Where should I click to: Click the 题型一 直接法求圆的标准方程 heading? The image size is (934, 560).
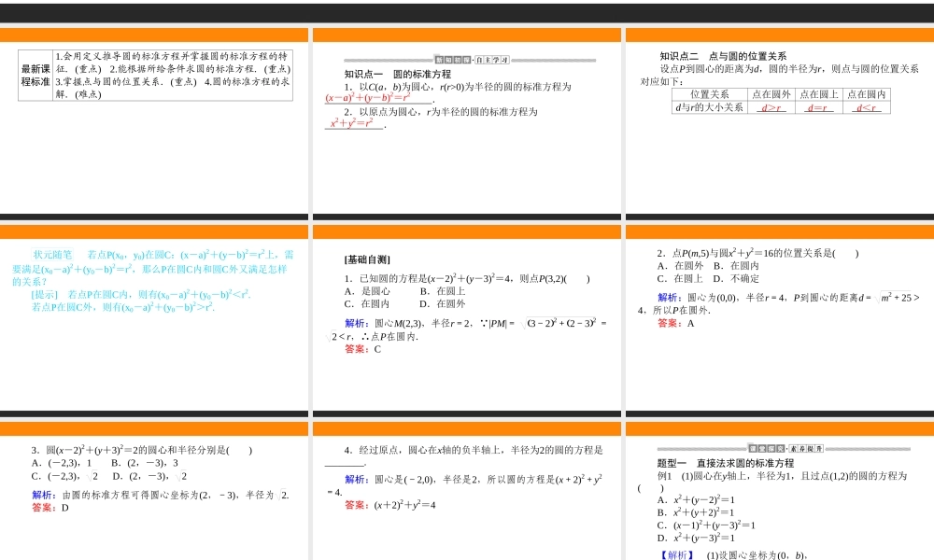726,463
